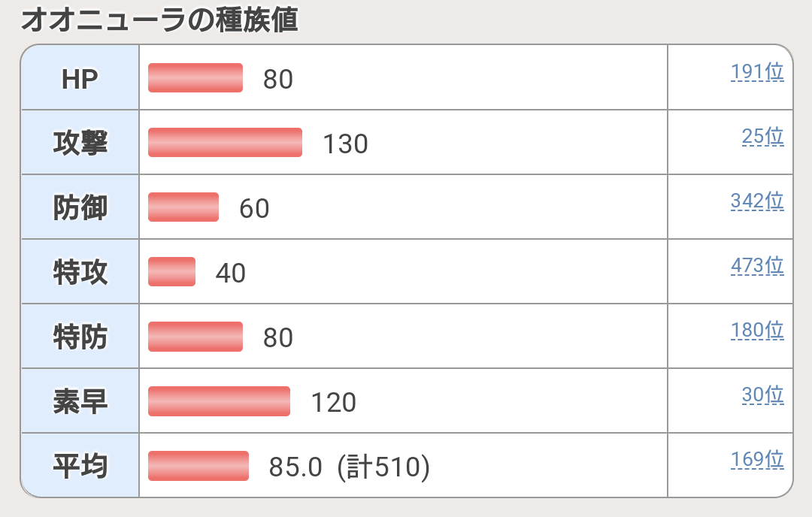Screen dimensions: 812x517
Task: Open the 191位 HP ranking link
Action: coord(756,72)
